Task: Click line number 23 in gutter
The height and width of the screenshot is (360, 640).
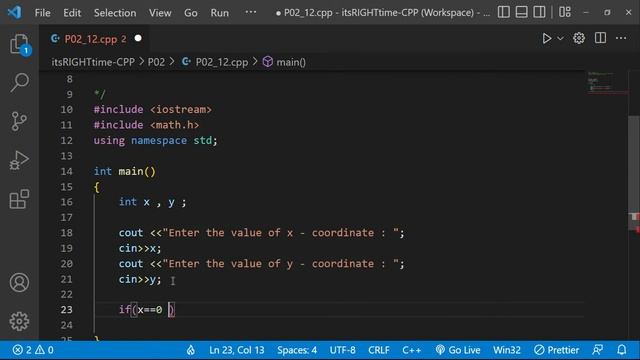Action: click(x=67, y=310)
